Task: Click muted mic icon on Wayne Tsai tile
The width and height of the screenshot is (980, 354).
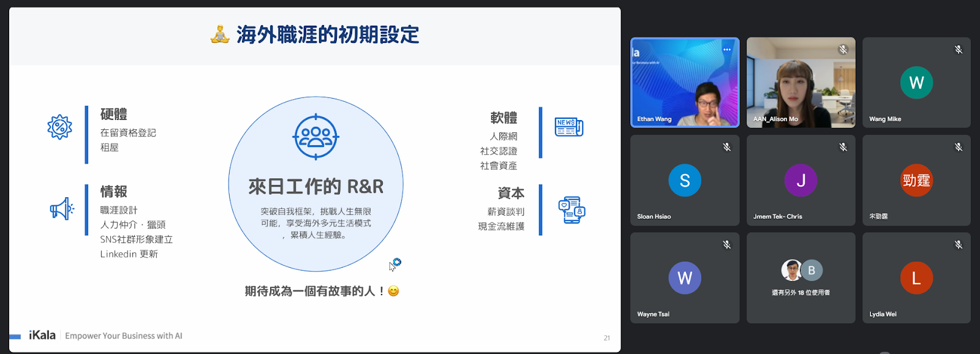Action: coord(726,244)
